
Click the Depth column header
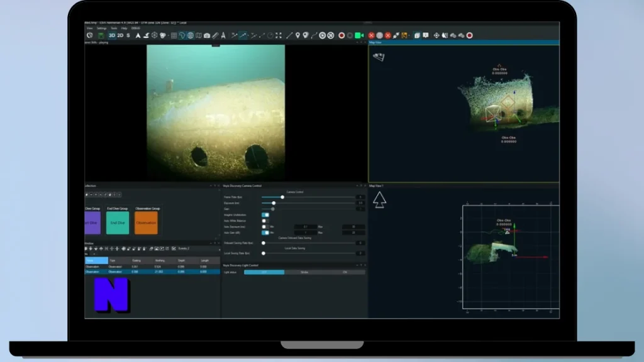[187, 261]
